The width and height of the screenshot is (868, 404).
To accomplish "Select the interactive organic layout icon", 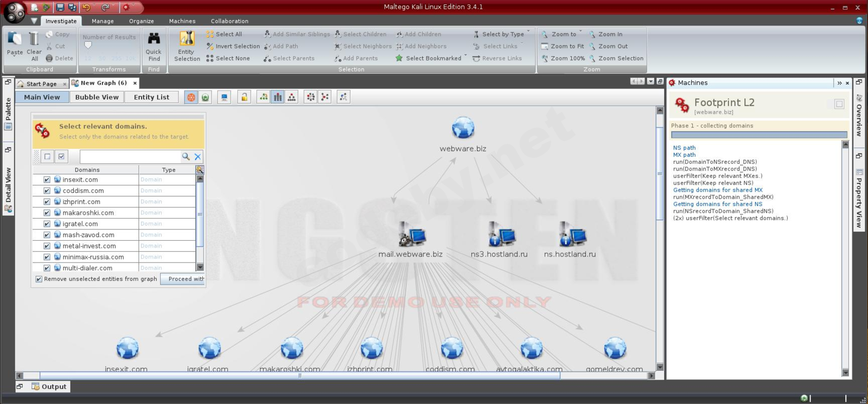I will tap(343, 97).
